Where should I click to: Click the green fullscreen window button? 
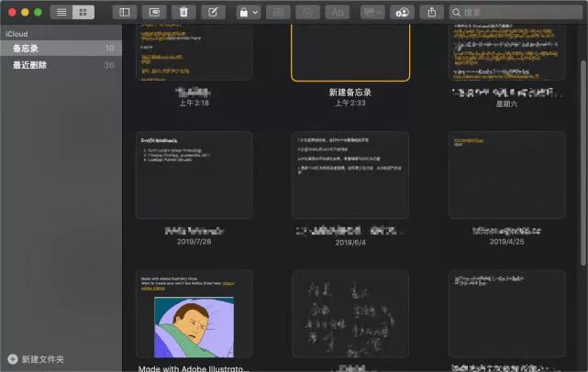[38, 12]
